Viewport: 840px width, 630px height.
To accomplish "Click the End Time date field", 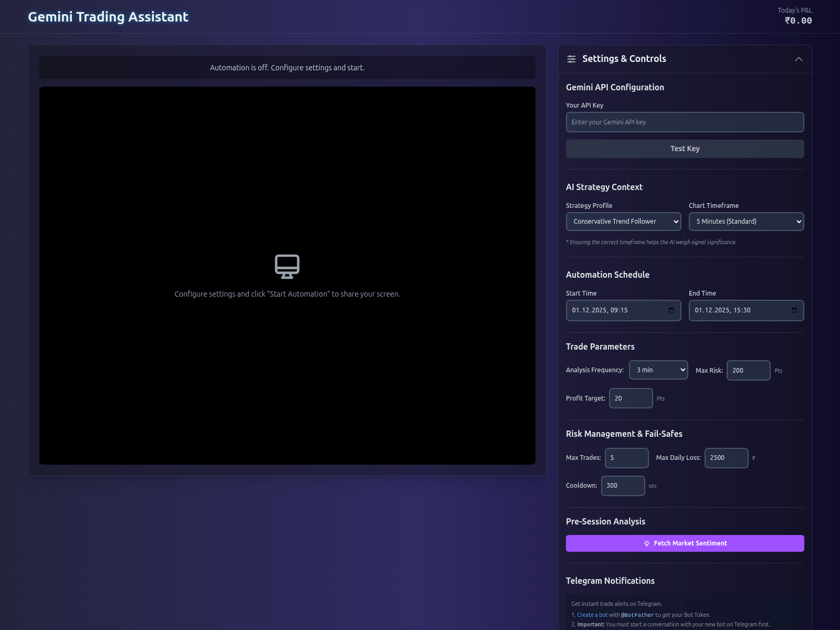I will point(747,310).
